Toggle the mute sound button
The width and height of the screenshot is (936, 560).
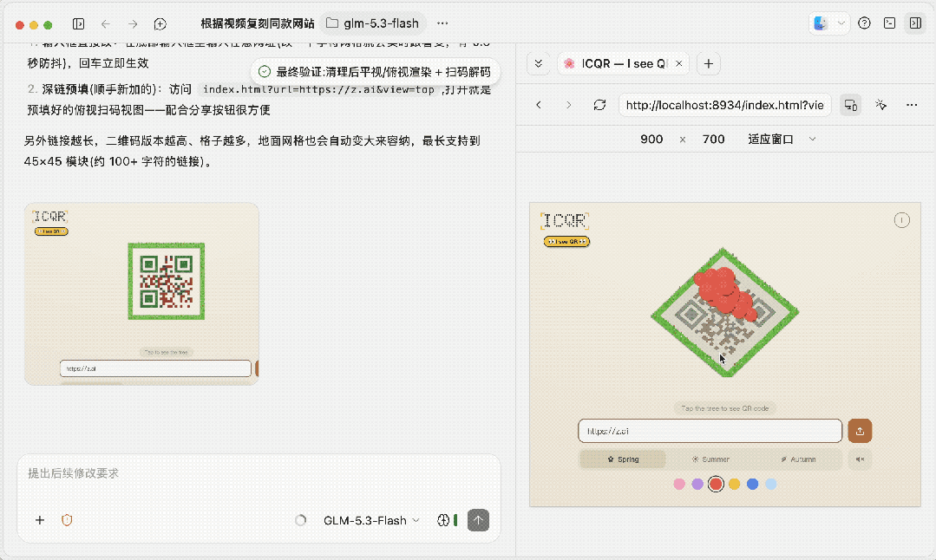click(860, 459)
